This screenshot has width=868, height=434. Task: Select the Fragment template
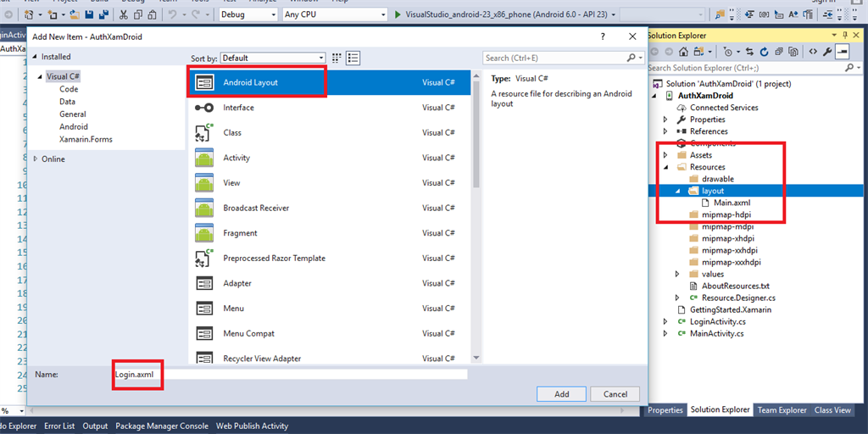329,233
